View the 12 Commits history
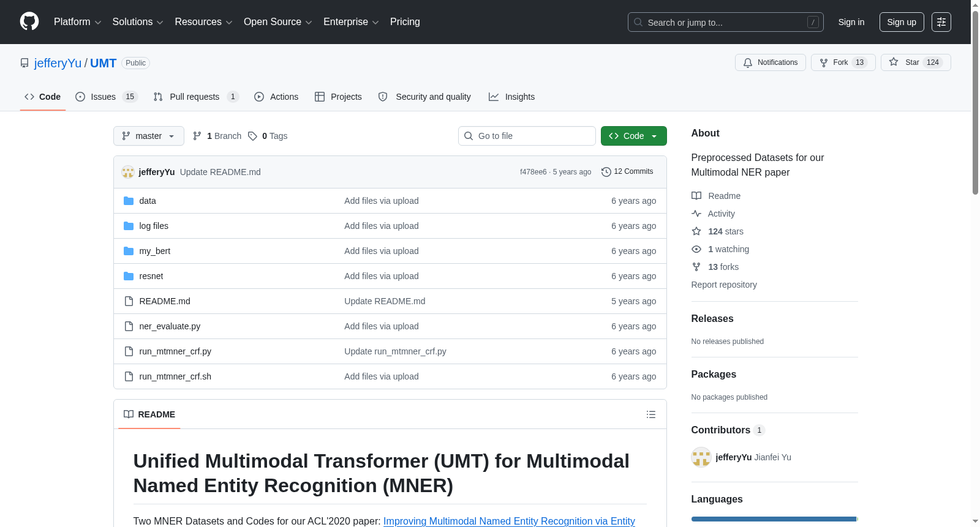This screenshot has width=980, height=527. click(627, 171)
